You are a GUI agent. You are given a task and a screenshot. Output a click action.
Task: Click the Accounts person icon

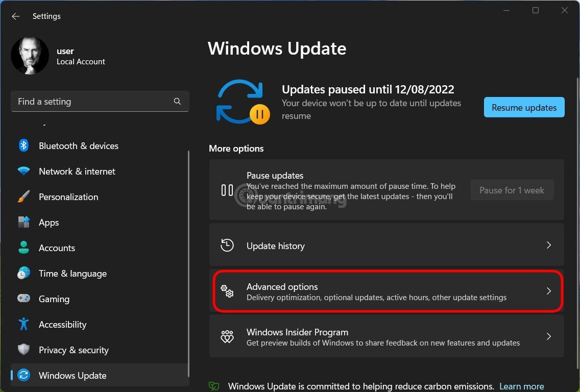coord(23,248)
